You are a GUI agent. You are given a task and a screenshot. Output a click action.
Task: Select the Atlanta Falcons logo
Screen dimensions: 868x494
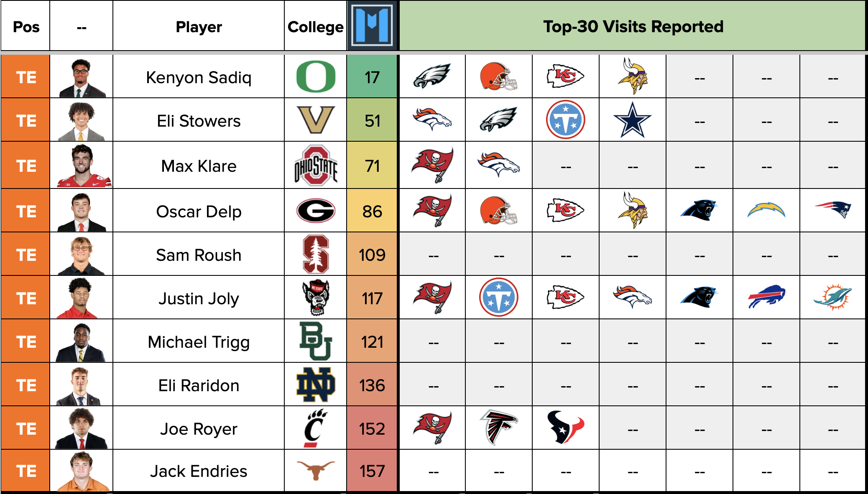click(498, 428)
